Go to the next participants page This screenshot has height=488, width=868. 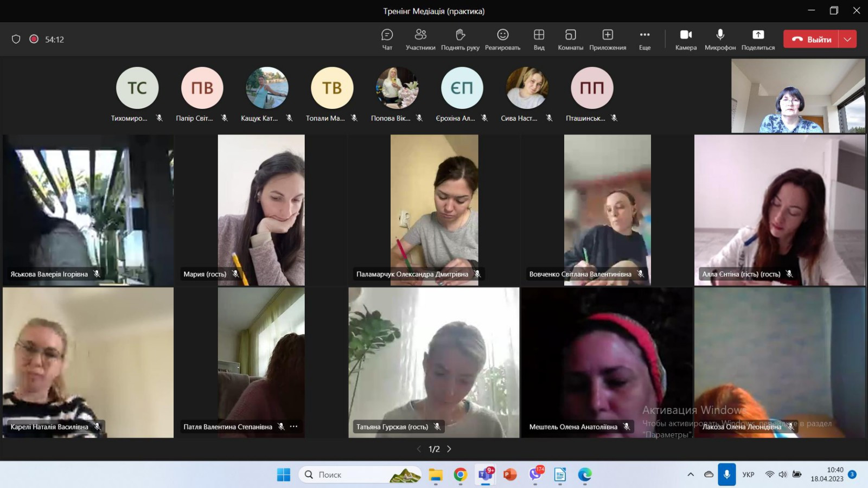[x=449, y=449]
